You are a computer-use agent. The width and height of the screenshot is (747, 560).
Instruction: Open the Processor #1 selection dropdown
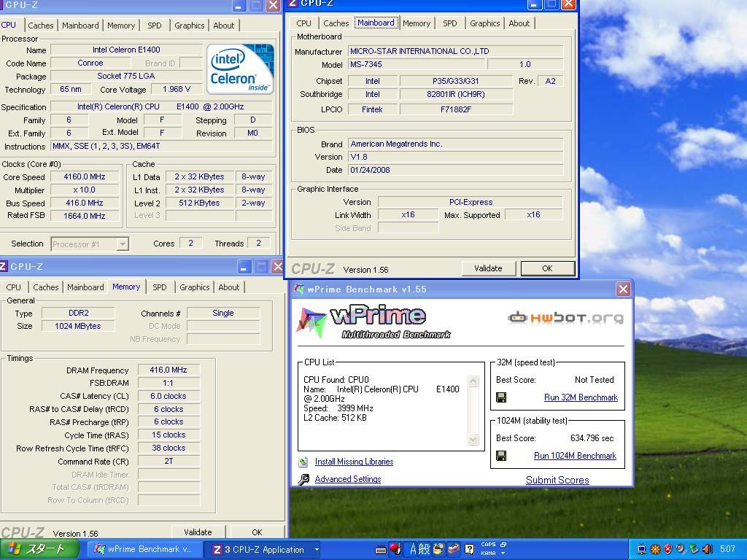coord(123,244)
